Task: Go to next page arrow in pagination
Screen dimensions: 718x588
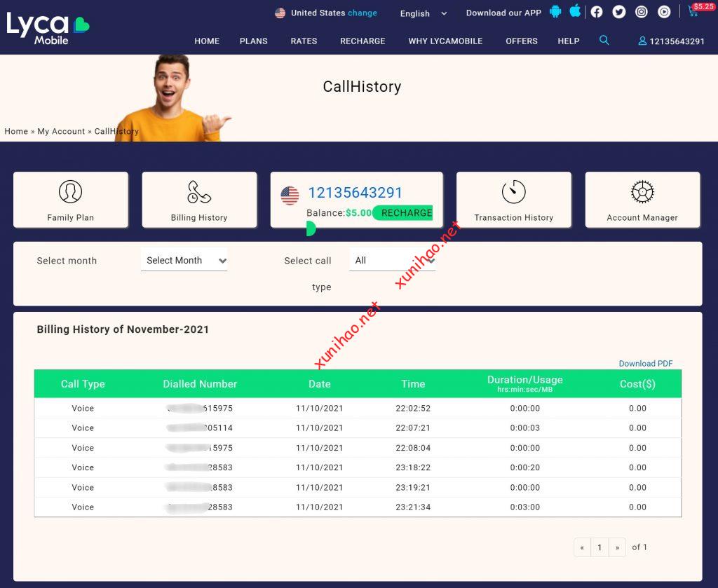Action: coord(617,548)
